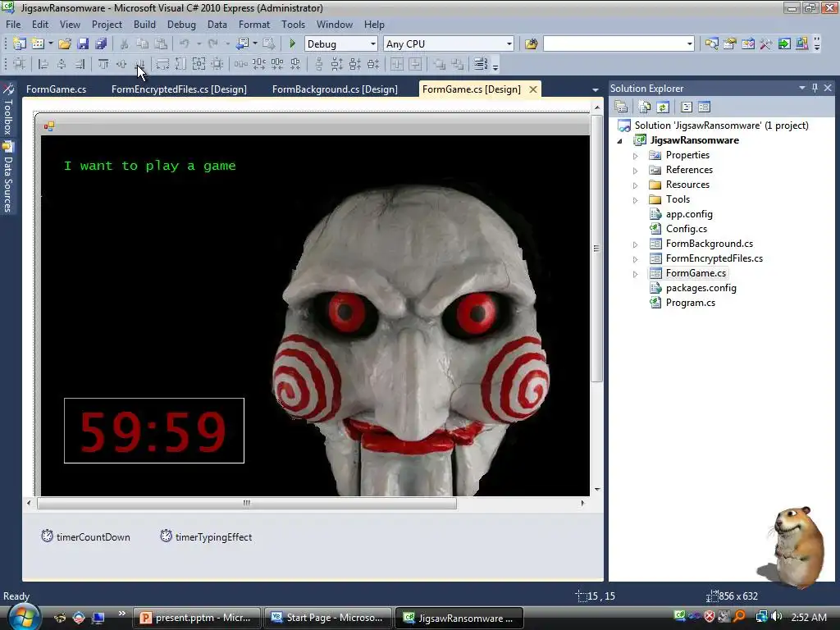Start debugging with the green play arrow
The width and height of the screenshot is (840, 630).
pos(293,43)
